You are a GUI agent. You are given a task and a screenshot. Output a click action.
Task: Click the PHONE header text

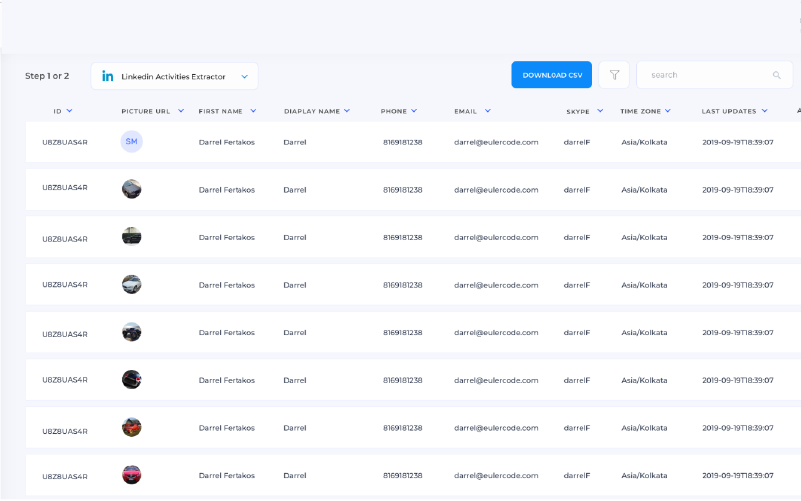[x=393, y=111]
